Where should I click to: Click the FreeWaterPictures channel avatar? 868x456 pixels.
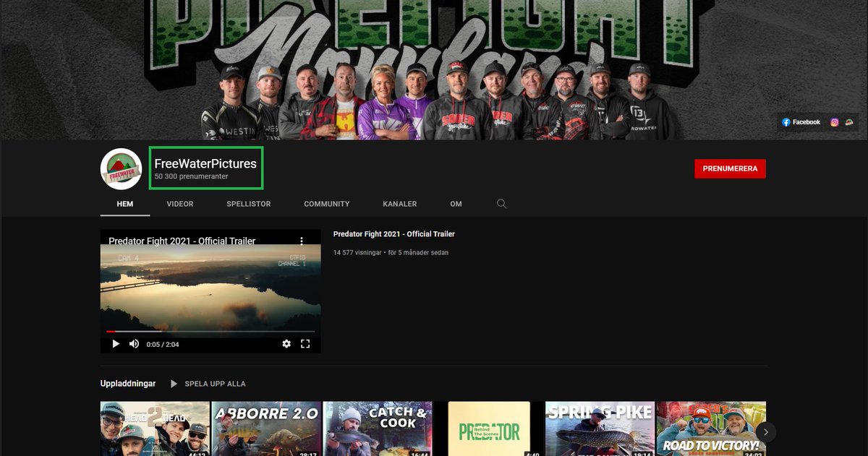click(x=121, y=169)
